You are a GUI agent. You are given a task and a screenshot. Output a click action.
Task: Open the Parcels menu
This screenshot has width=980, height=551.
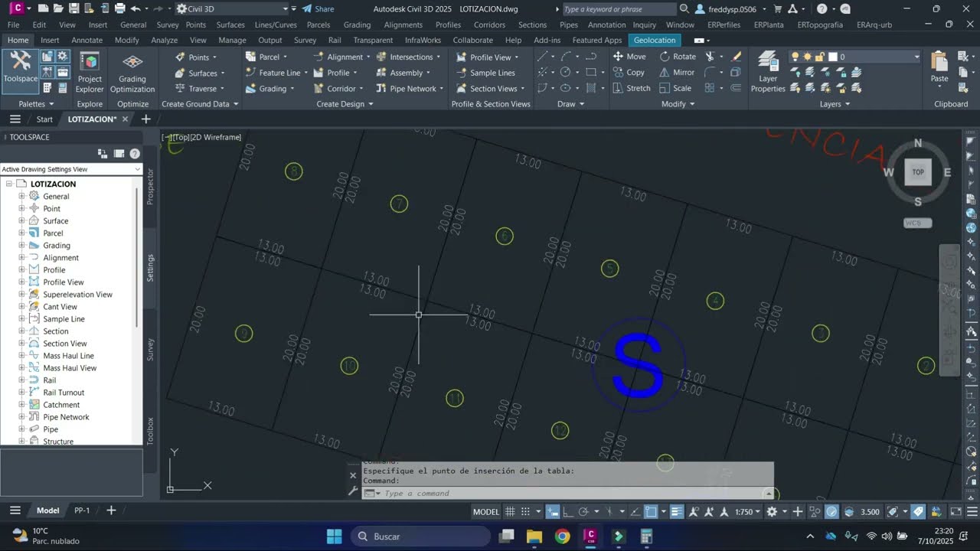(318, 24)
